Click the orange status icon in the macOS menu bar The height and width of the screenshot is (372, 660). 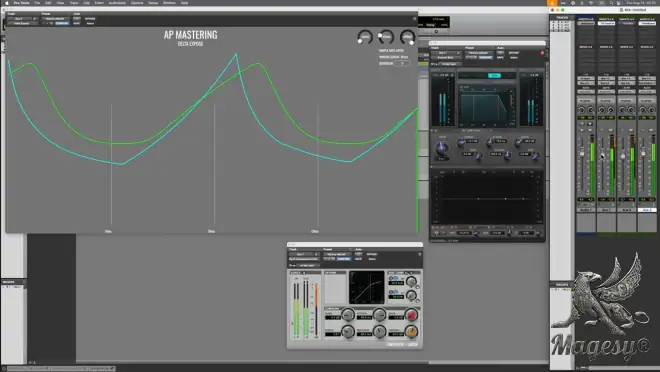pyautogui.click(x=552, y=3)
